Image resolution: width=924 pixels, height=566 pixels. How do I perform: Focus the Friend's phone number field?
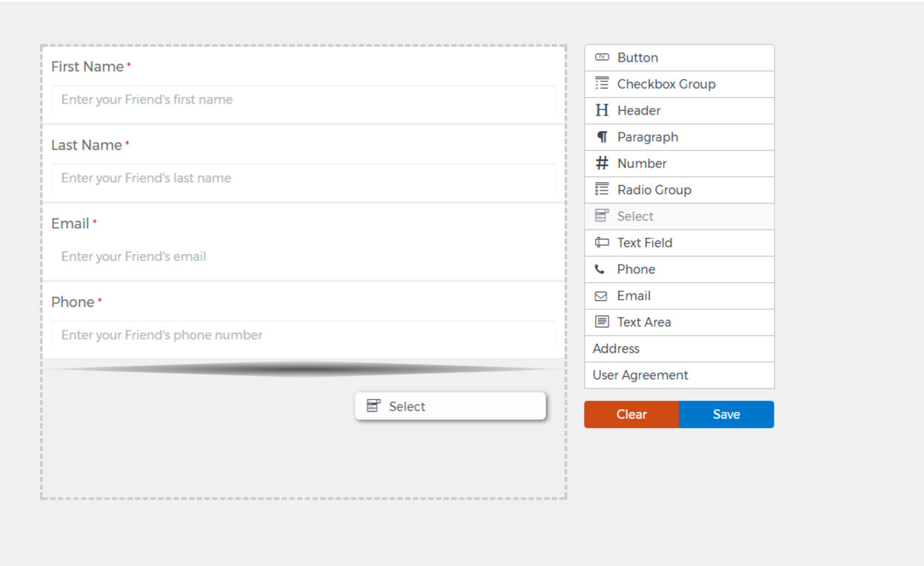tap(304, 336)
